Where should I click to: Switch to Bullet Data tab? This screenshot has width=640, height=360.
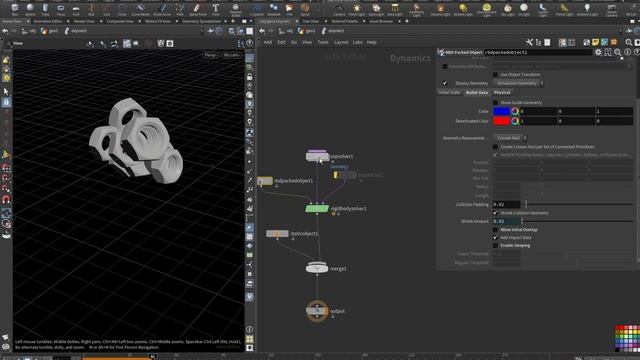(x=477, y=93)
